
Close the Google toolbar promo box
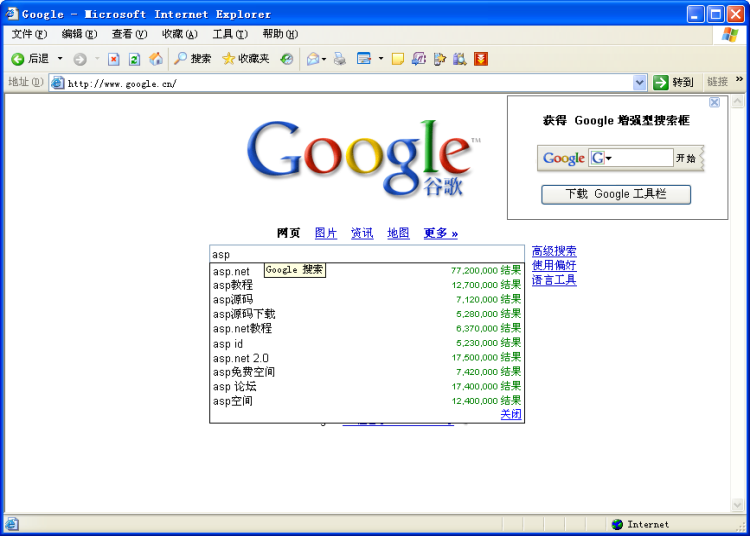coord(714,102)
